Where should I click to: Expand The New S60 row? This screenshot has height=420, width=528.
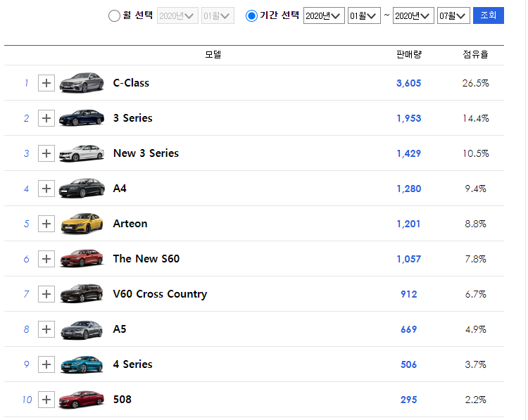(46, 259)
